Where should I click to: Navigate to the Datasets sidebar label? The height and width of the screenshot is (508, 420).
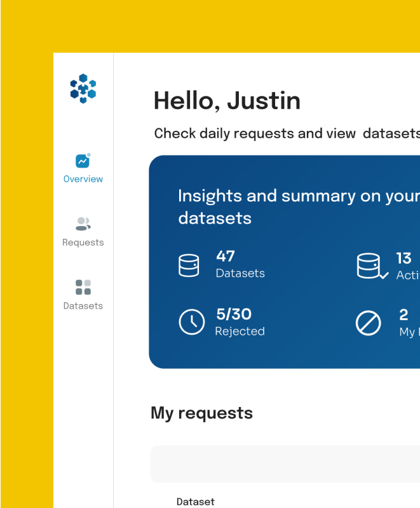click(x=83, y=306)
